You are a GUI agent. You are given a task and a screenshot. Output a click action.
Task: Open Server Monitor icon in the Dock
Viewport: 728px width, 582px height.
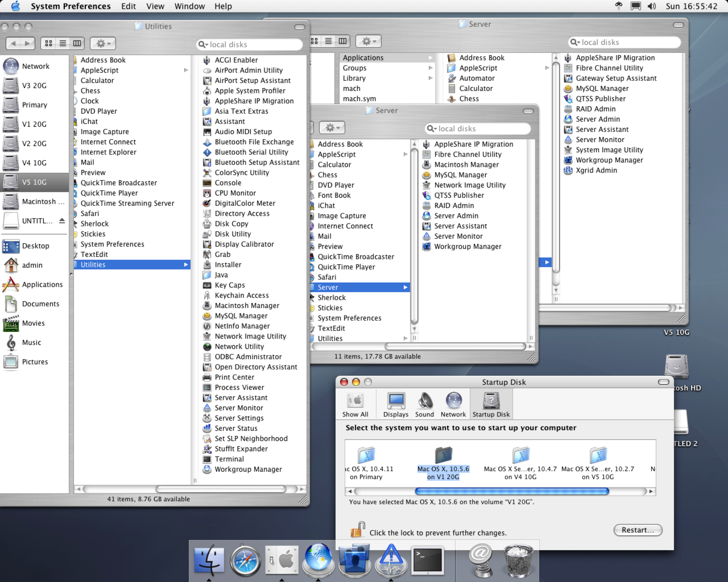(x=391, y=560)
